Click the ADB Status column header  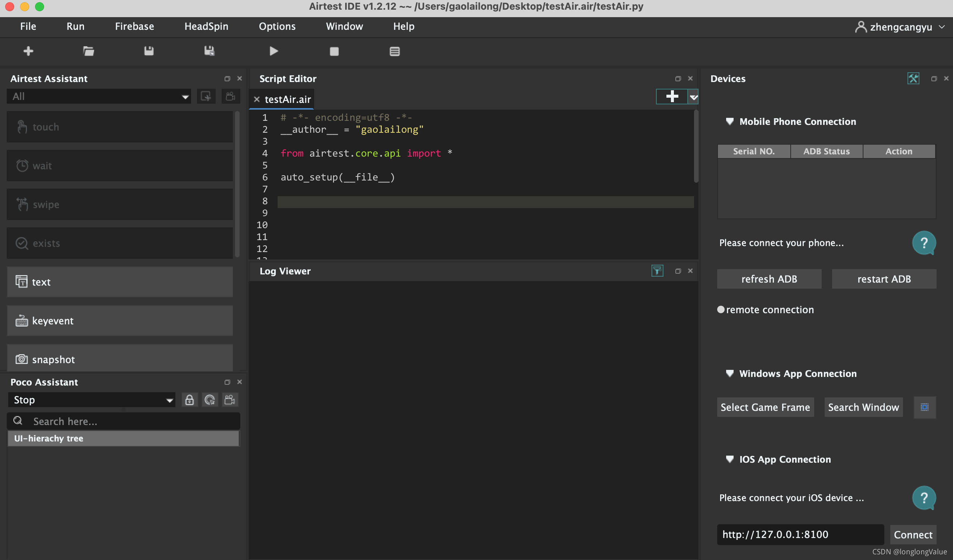(827, 151)
